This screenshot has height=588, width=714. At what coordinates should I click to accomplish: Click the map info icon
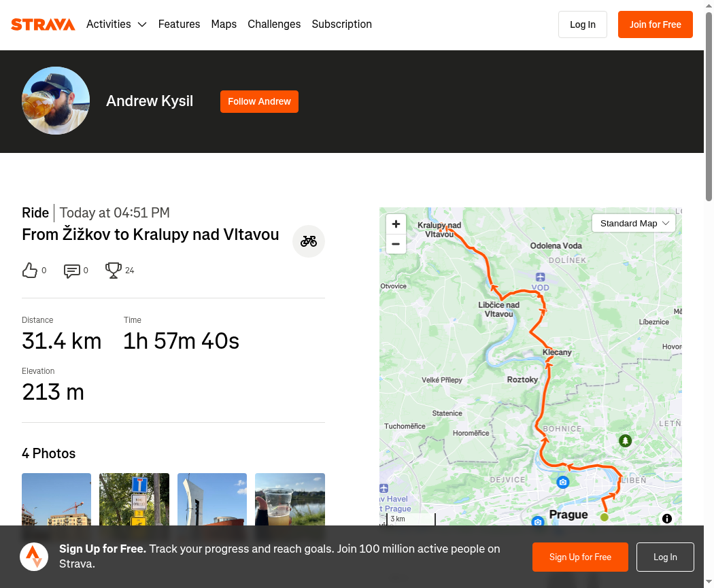667,519
